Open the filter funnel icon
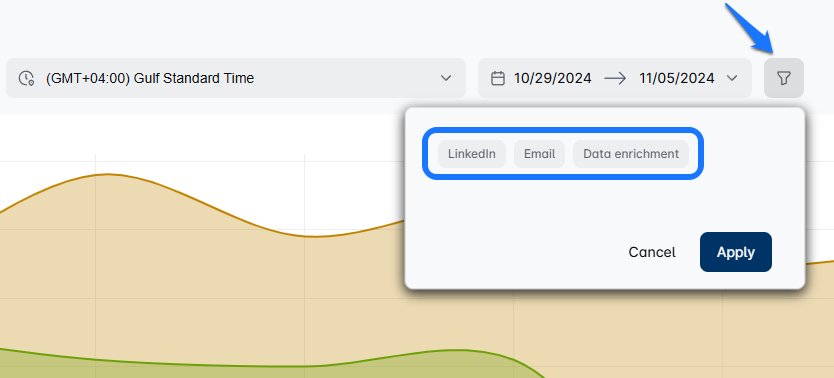Image resolution: width=834 pixels, height=378 pixels. click(783, 78)
